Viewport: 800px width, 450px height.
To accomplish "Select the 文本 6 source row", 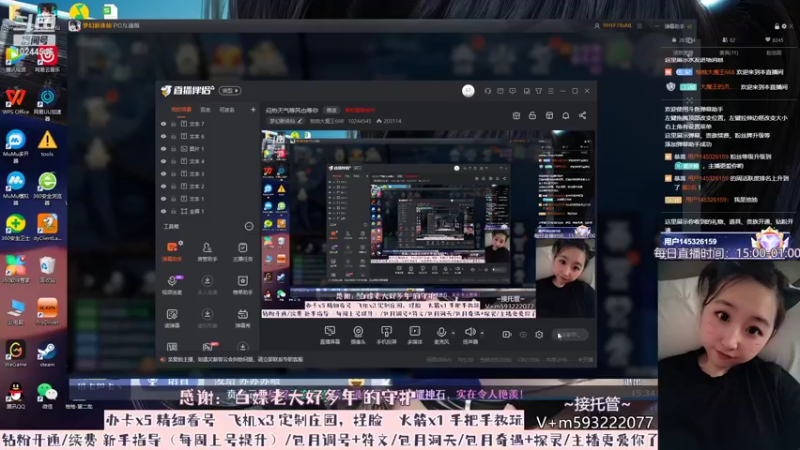I will pos(208,136).
